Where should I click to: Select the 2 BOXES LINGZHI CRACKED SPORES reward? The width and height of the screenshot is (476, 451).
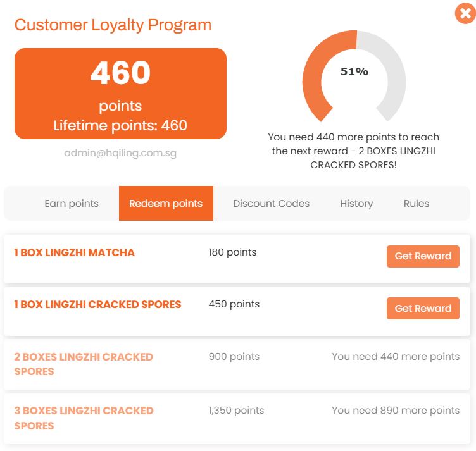click(x=84, y=364)
